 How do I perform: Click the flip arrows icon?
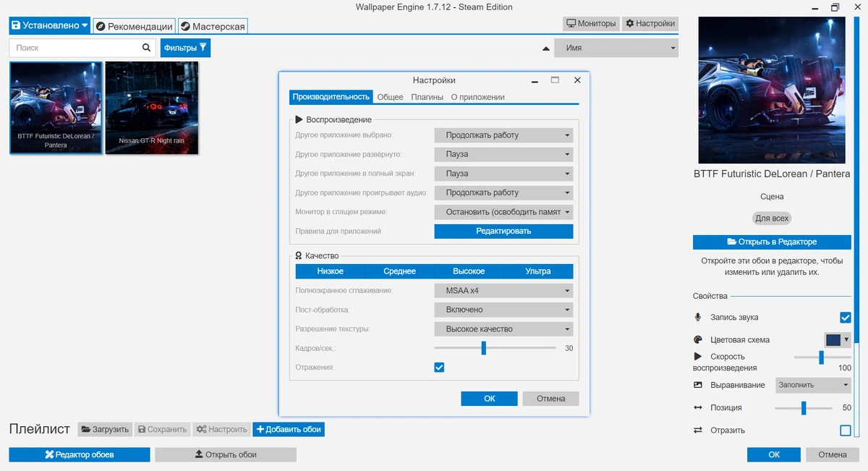698,430
